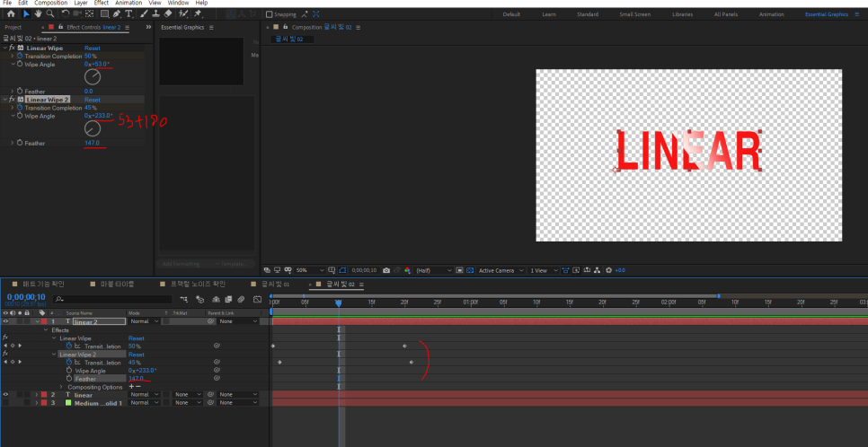Click the red label color swatch of layer 1

(x=44, y=321)
